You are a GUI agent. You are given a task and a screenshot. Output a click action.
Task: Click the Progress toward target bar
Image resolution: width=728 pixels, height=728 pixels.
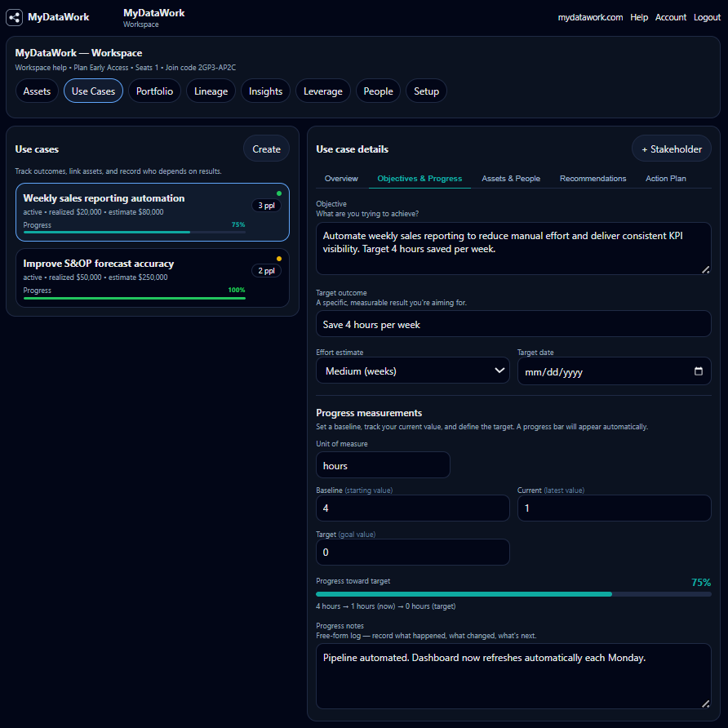513,594
